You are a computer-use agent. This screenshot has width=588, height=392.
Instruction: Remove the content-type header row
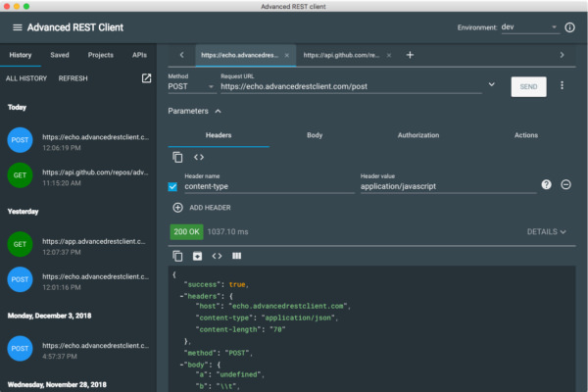click(565, 185)
